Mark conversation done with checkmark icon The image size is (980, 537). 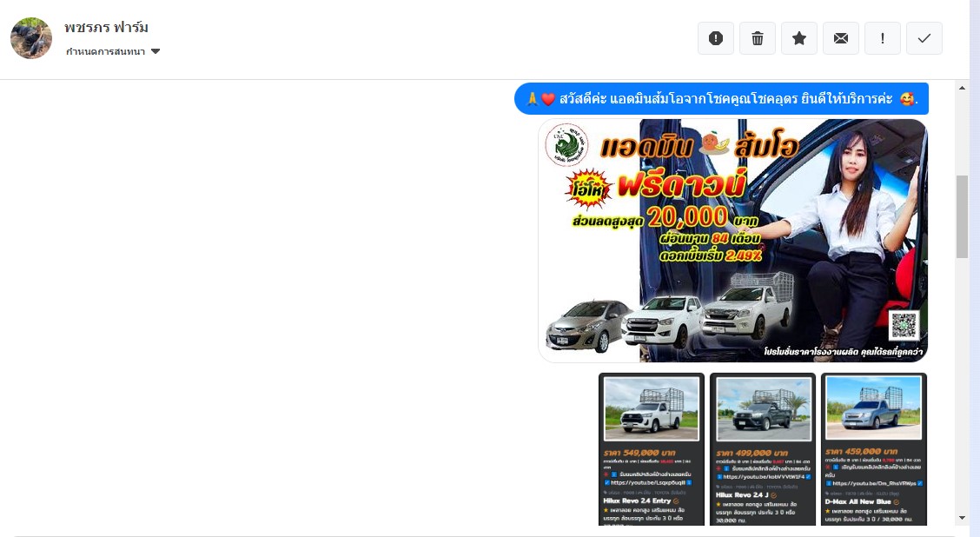click(x=924, y=38)
